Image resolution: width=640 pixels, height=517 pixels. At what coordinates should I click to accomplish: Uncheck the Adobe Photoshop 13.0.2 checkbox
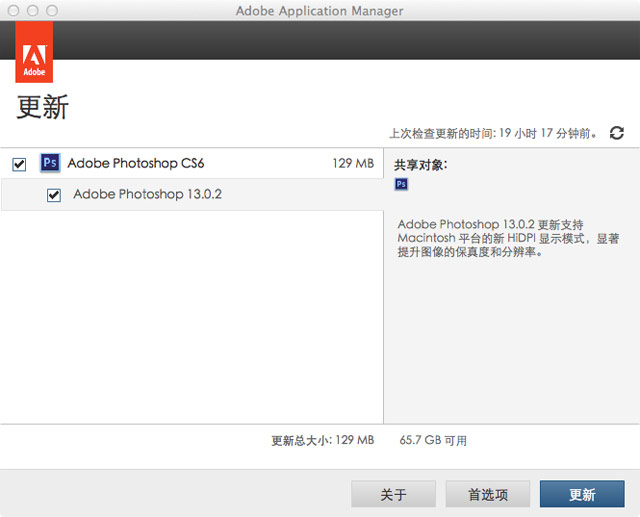54,195
